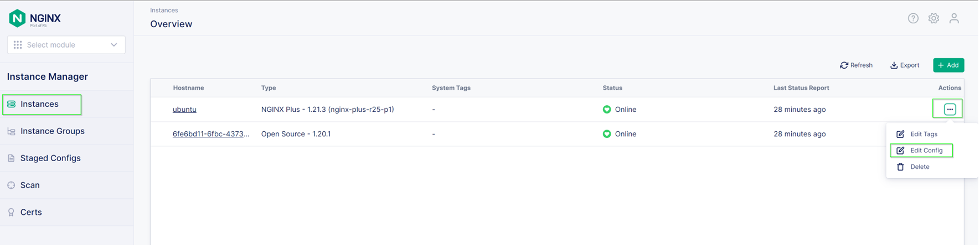Click the Select module chevron arrow

coord(114,45)
